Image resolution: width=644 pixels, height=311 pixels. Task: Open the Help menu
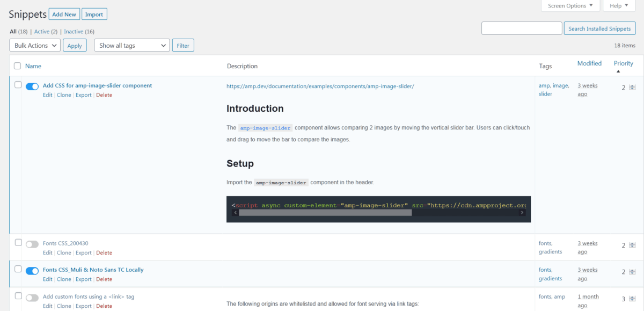[619, 5]
